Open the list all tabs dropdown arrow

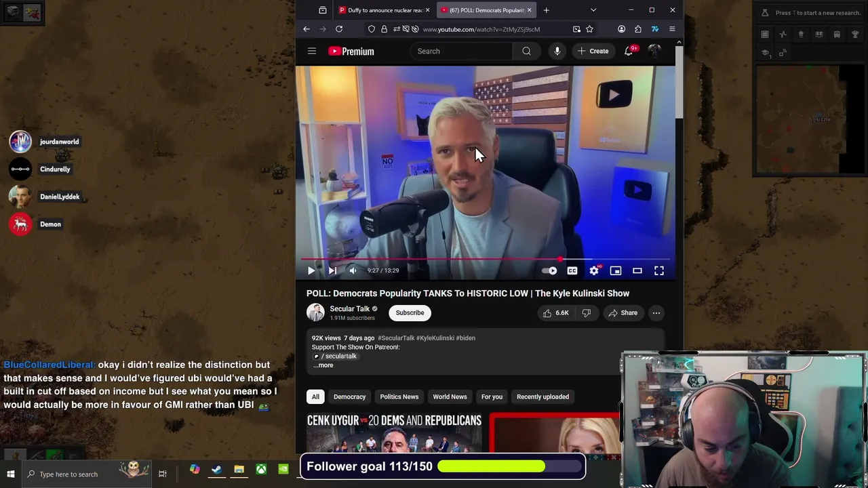(593, 10)
